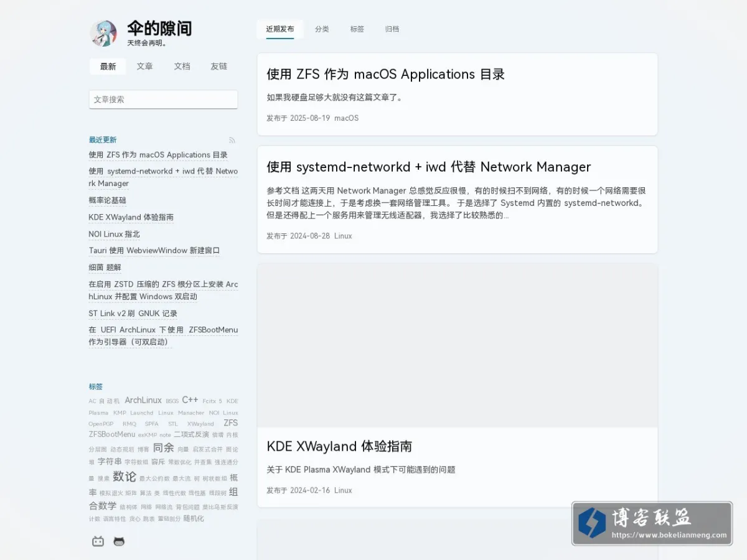Switch to the 文章 sidebar tab
This screenshot has width=747, height=560.
tap(145, 67)
